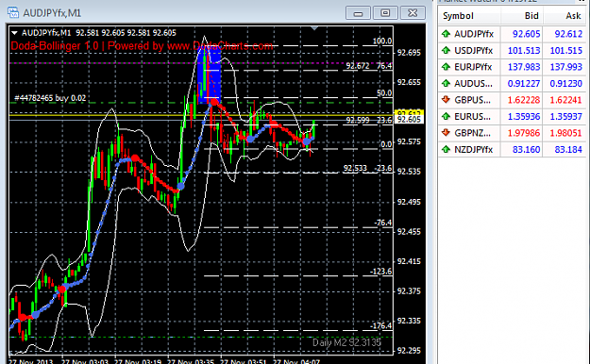Click AUDUS ask value 0.91230
590x364 pixels.
click(566, 84)
